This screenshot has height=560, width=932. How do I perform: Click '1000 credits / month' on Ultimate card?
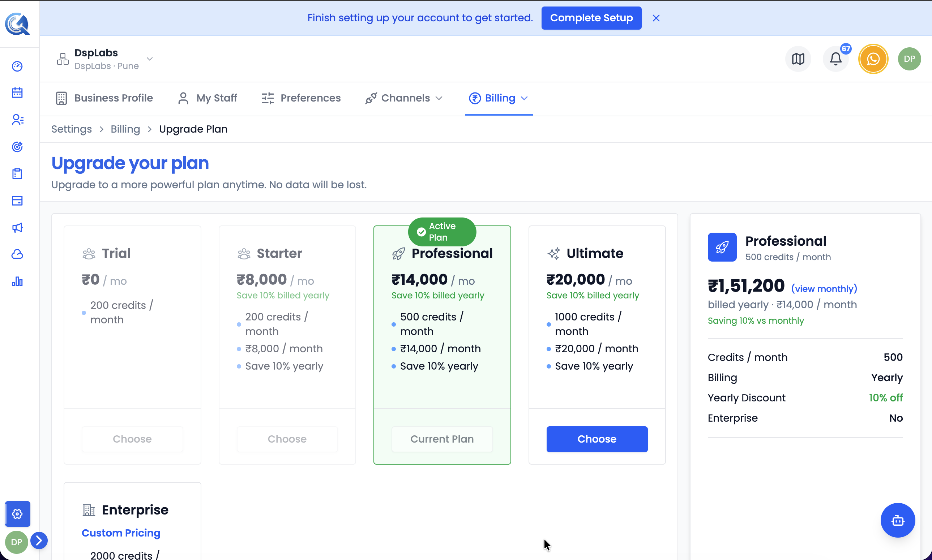[x=588, y=324]
